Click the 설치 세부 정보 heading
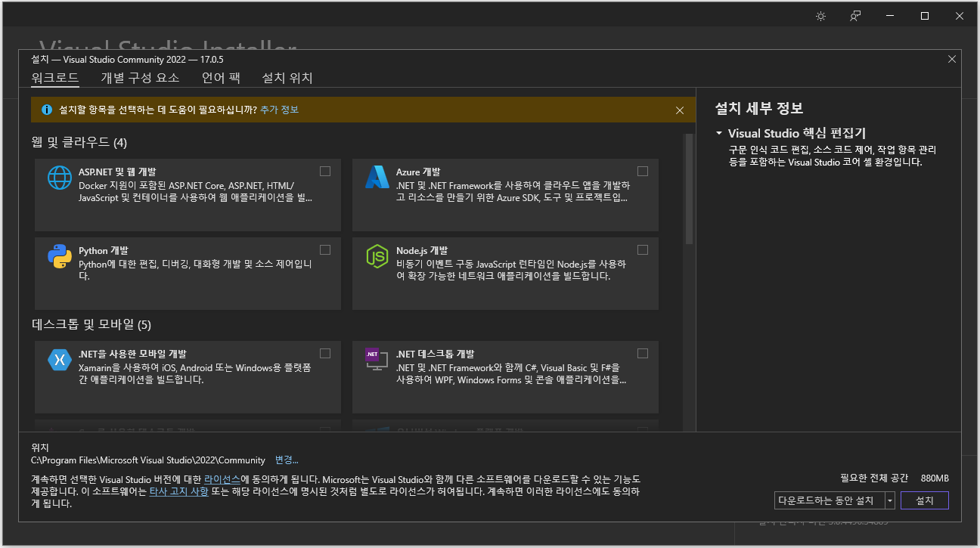 pos(759,108)
